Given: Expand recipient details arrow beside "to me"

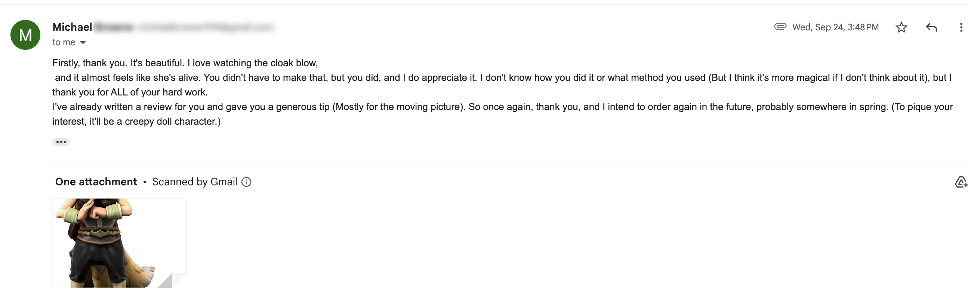Looking at the screenshot, I should pyautogui.click(x=83, y=43).
